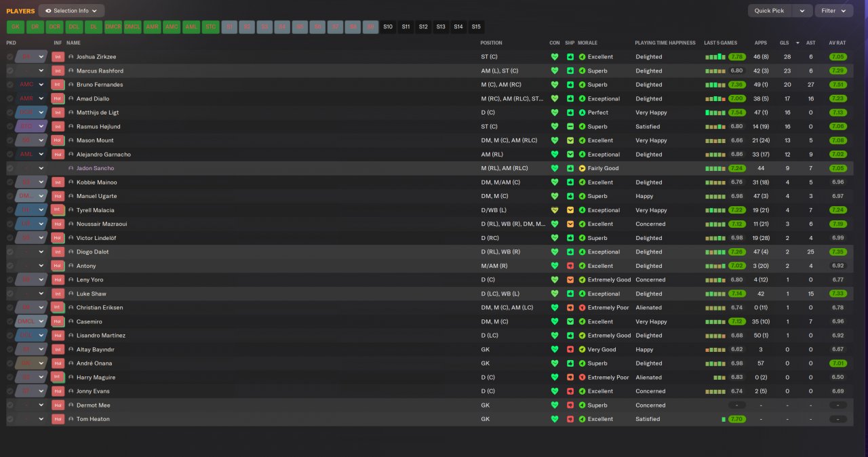Click the match sharpness icon for Rasmus Højlund
Image resolution: width=868 pixels, height=457 pixels.
pyautogui.click(x=570, y=127)
